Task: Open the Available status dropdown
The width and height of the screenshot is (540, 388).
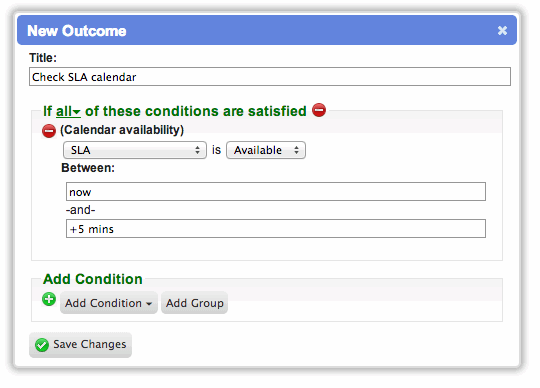Action: pyautogui.click(x=266, y=150)
